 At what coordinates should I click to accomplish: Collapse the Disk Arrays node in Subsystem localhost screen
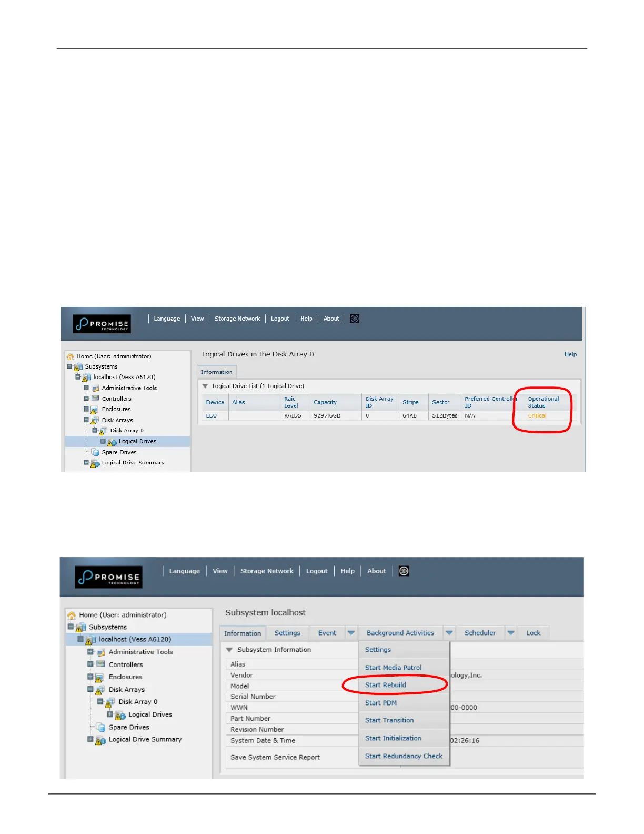[90, 689]
